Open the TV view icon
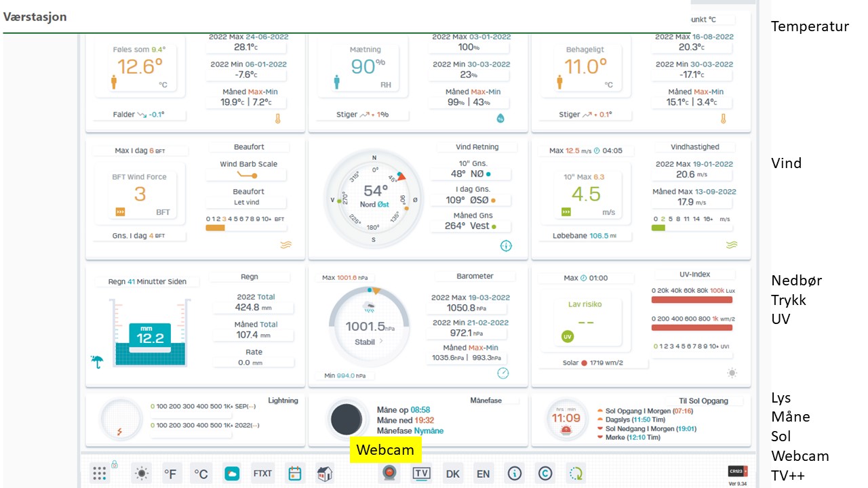Viewport: 868px width, 488px height. (x=422, y=473)
